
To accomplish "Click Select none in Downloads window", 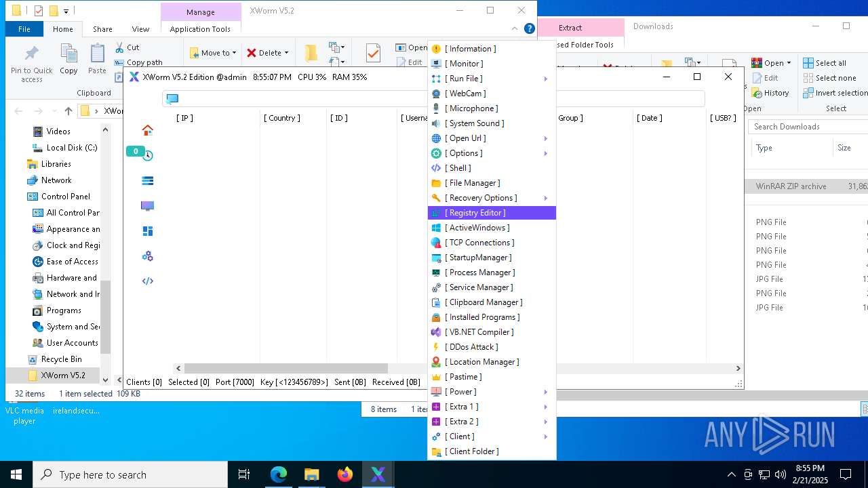I will click(829, 78).
